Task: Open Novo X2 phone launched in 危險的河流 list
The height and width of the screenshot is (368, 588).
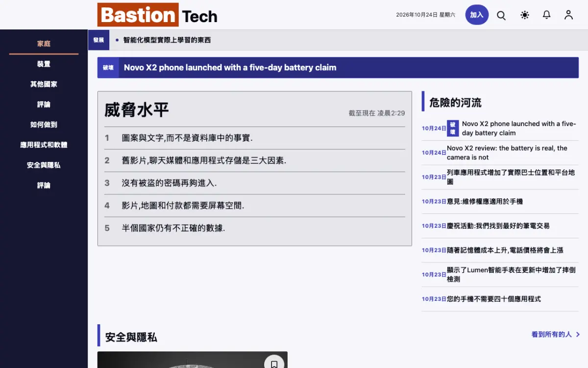Action: tap(519, 129)
